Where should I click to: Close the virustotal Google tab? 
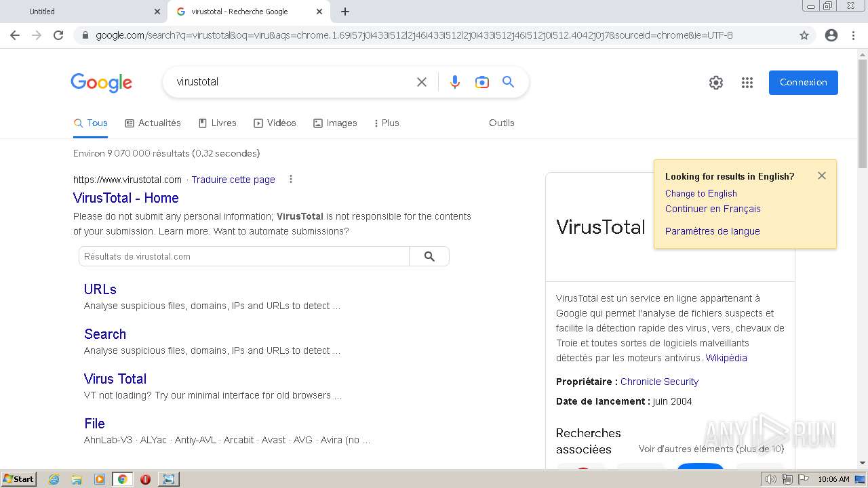(319, 12)
